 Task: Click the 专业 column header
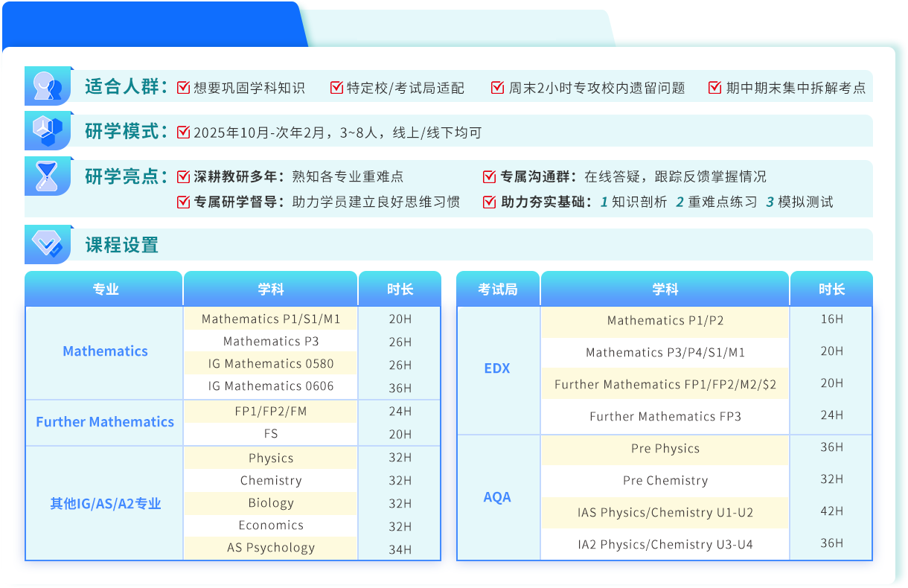point(105,290)
